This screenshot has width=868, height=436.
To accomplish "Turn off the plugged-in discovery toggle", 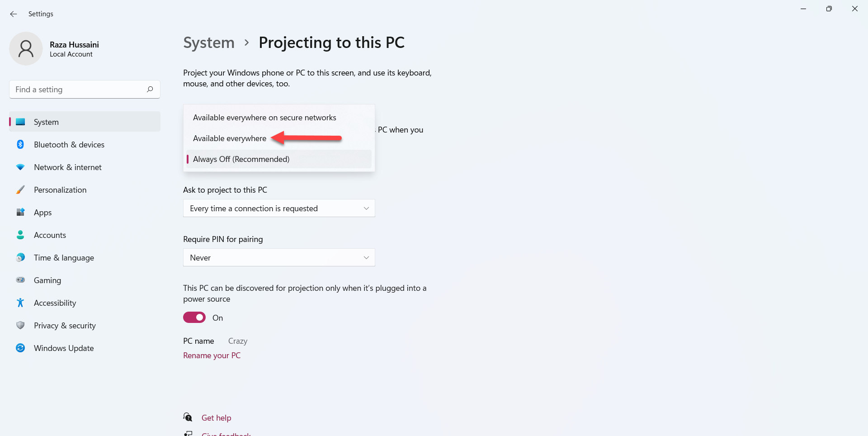I will (194, 318).
